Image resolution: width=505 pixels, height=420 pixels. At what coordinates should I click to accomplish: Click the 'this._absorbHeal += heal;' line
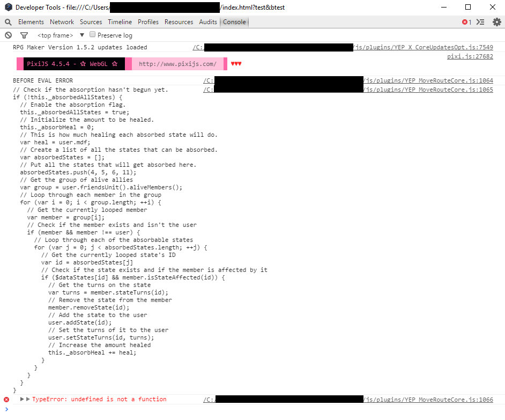coord(92,352)
